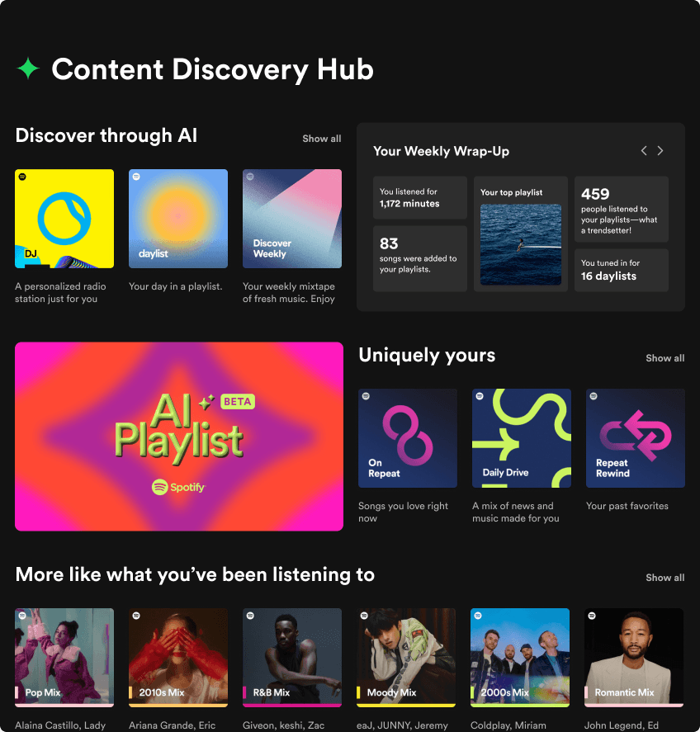This screenshot has height=732, width=700.
Task: Click the green sparkle icon beside Content Discovery Hub
Action: pos(28,68)
